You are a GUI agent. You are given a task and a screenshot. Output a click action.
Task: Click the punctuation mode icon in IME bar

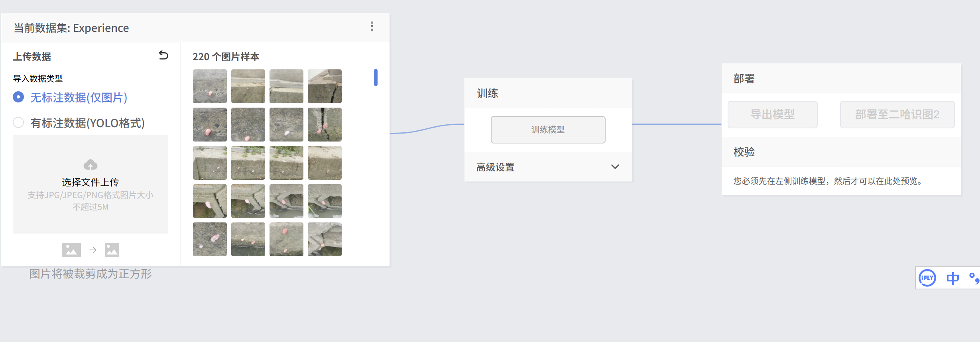click(974, 278)
